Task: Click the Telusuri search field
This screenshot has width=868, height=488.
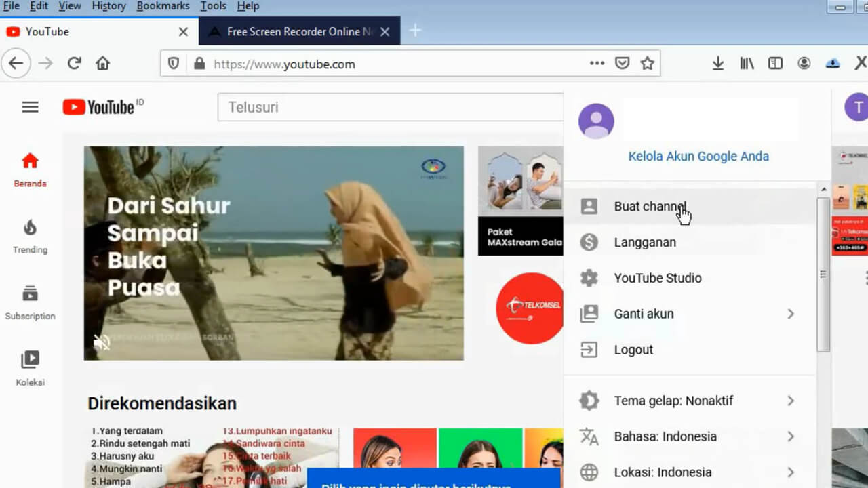Action: 391,107
